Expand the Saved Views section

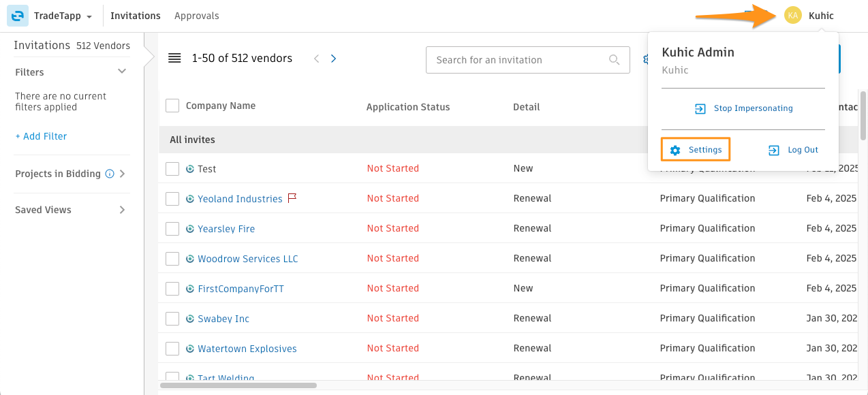(x=122, y=210)
